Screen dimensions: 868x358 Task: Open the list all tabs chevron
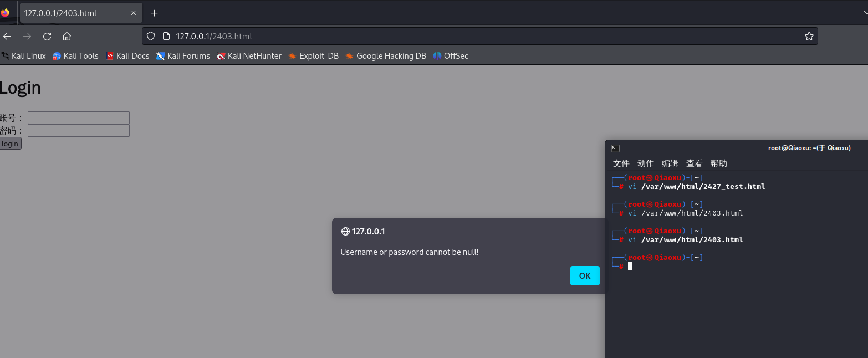pos(865,13)
